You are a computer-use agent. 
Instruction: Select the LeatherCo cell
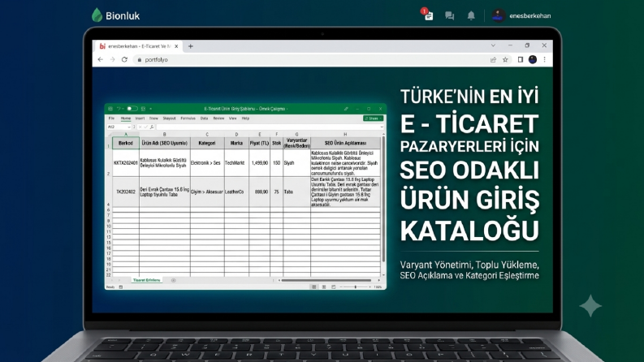click(x=236, y=192)
